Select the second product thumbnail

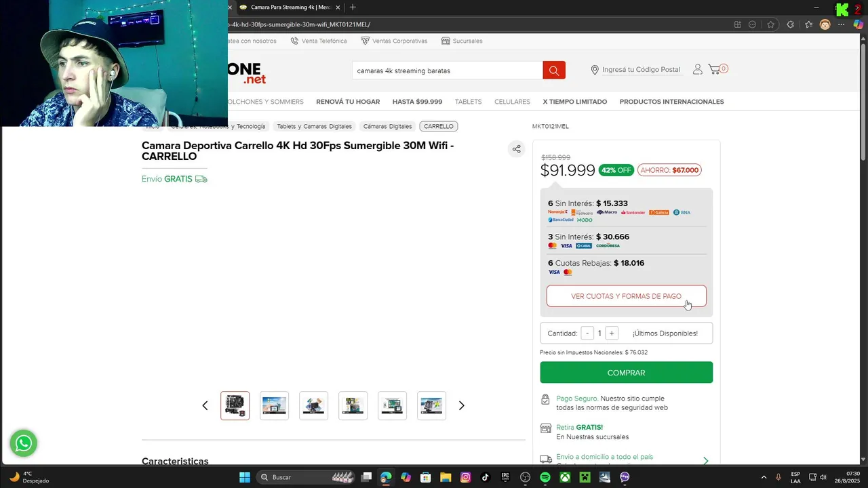pos(274,405)
